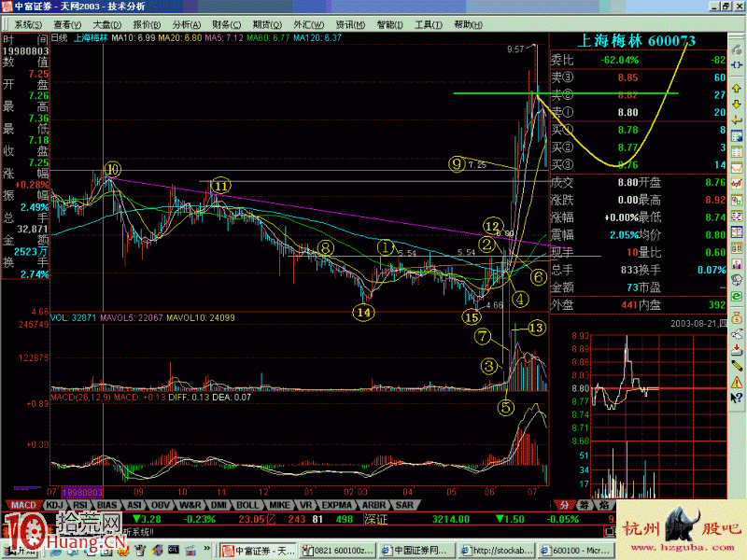Open the 外汇(W) menu
The width and height of the screenshot is (747, 560).
point(309,25)
